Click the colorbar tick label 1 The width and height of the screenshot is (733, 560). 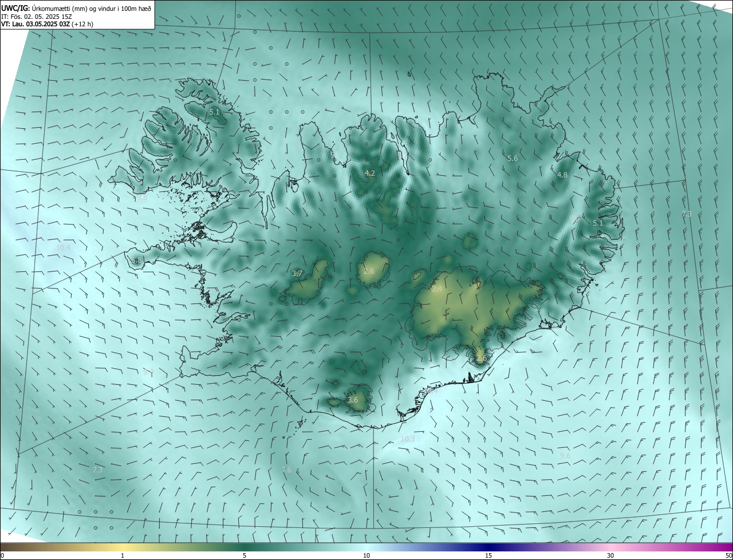pyautogui.click(x=123, y=556)
